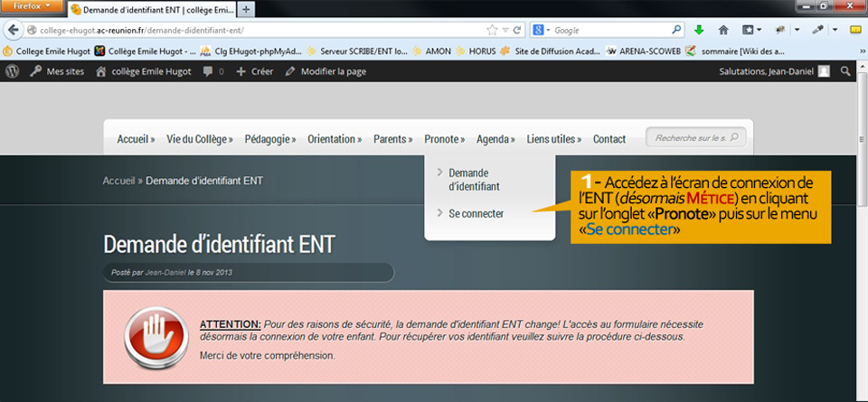Reload the page with the refresh icon
The height and width of the screenshot is (402, 868).
point(518,30)
